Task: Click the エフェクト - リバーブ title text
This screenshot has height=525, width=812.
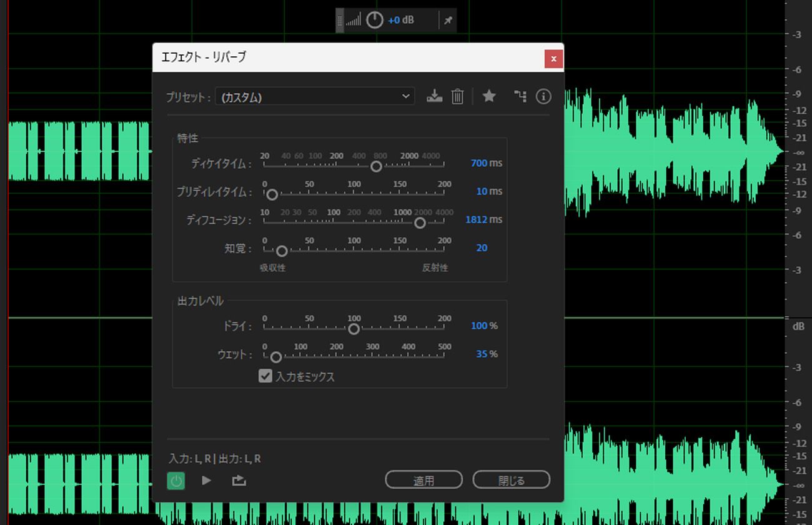Action: pos(204,57)
